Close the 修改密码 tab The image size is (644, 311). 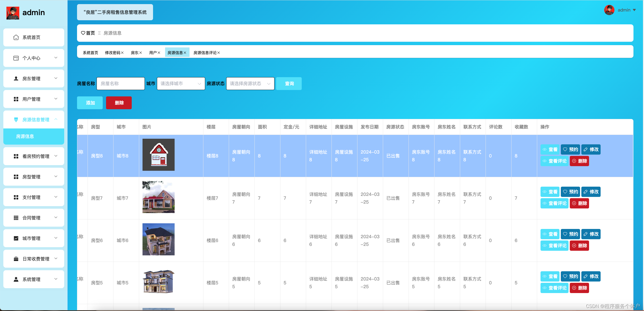point(122,53)
